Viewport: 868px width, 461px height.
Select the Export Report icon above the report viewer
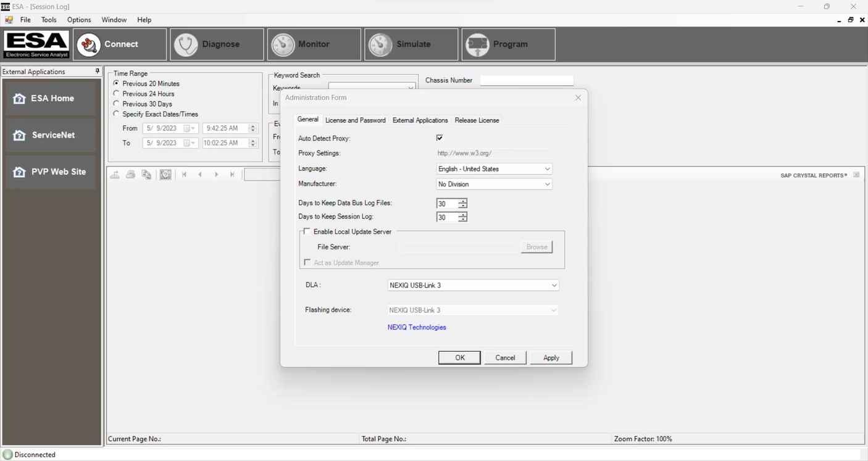[115, 175]
